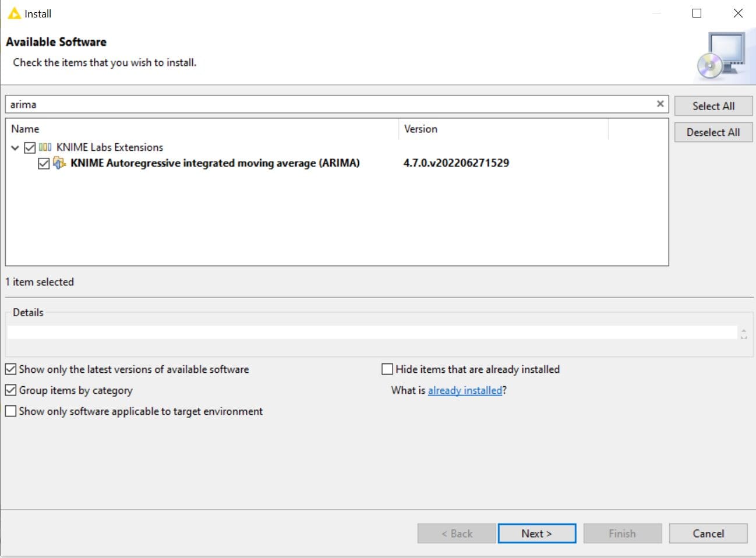Uncheck KNIME Labs Extensions category checkbox
The image size is (756, 558).
tap(30, 147)
